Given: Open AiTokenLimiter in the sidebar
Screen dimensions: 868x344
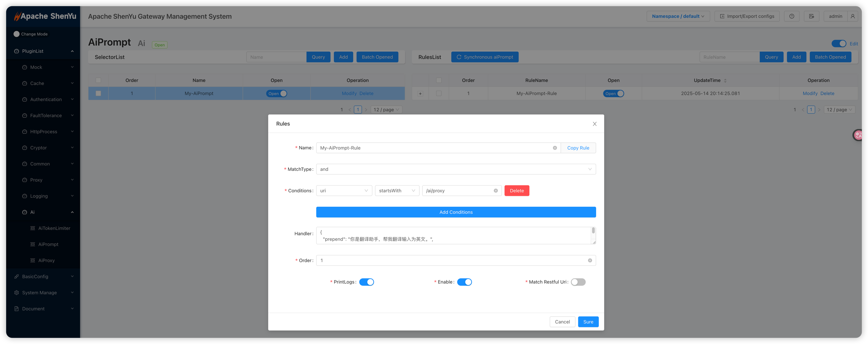Looking at the screenshot, I should coord(54,228).
